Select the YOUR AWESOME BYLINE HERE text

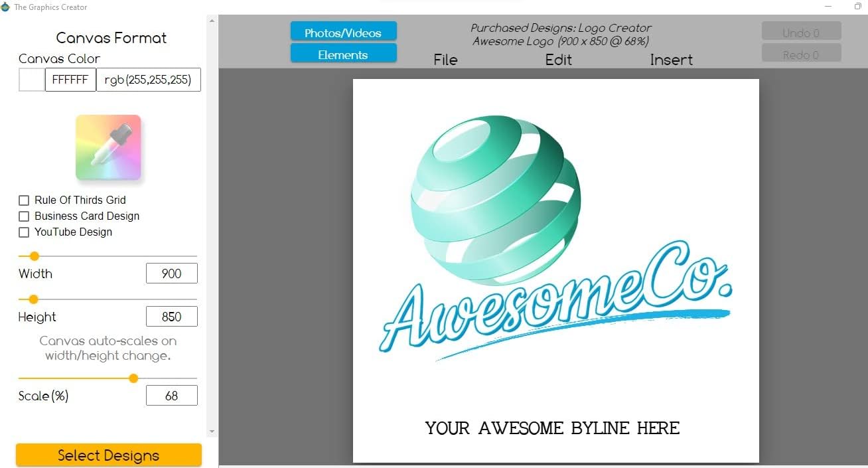point(553,428)
